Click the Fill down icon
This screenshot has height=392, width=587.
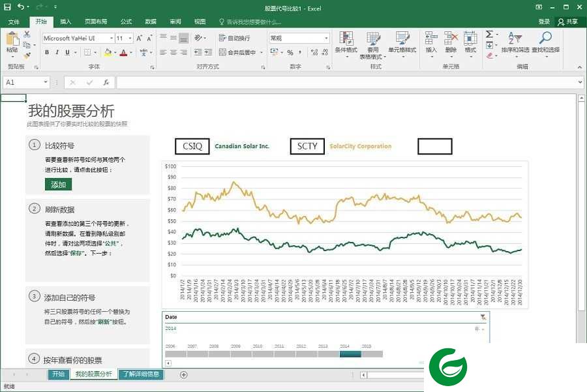coord(489,45)
